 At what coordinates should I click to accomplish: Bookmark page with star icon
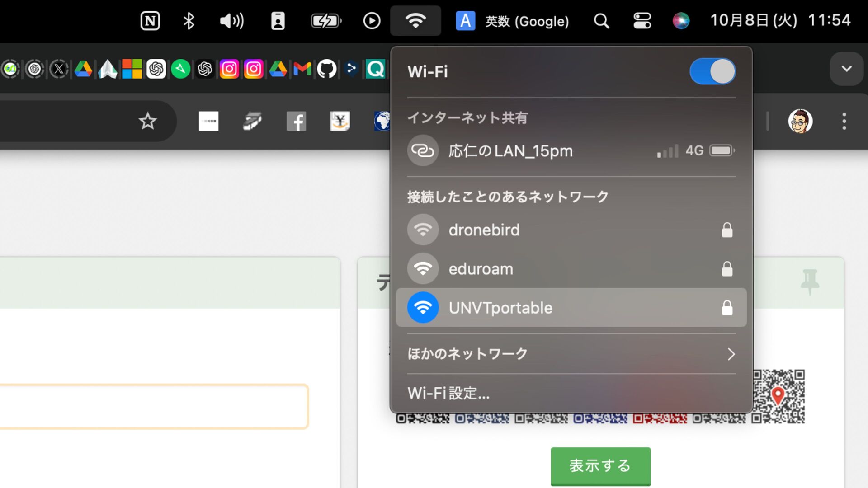point(147,121)
